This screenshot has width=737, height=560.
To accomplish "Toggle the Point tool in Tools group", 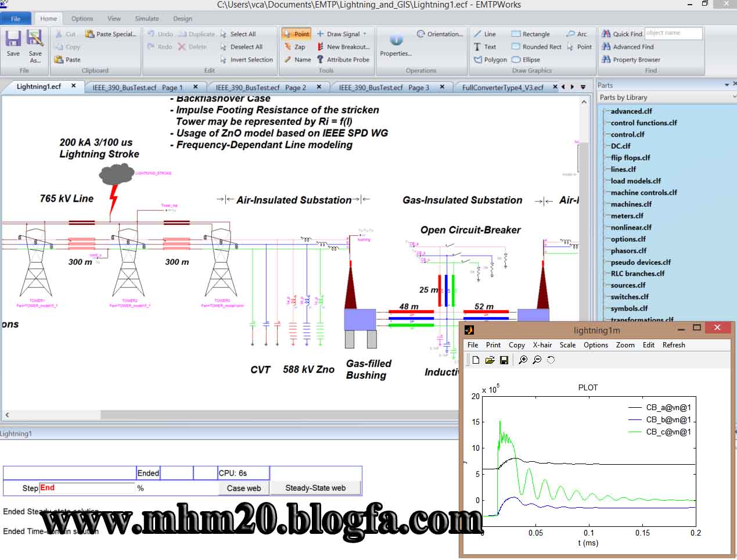I will tap(296, 34).
